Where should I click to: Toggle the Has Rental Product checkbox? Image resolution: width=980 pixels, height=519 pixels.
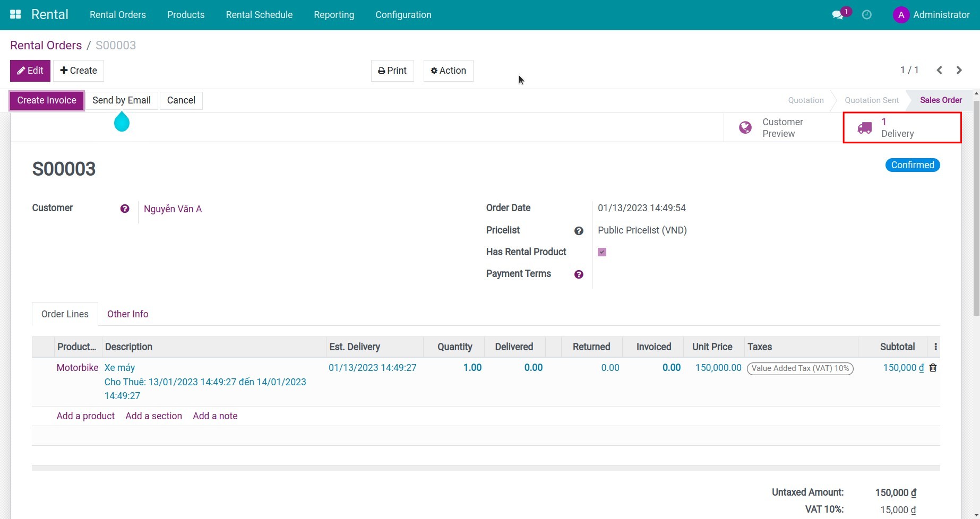(602, 252)
